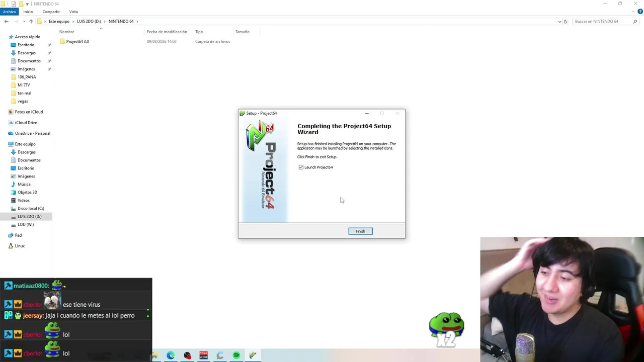
Task: Click the search magnifier icon
Action: click(x=635, y=22)
